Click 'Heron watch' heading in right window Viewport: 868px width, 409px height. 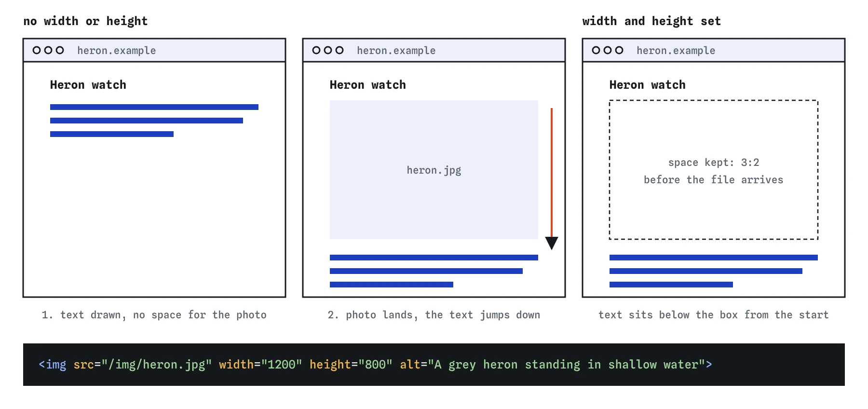(648, 85)
